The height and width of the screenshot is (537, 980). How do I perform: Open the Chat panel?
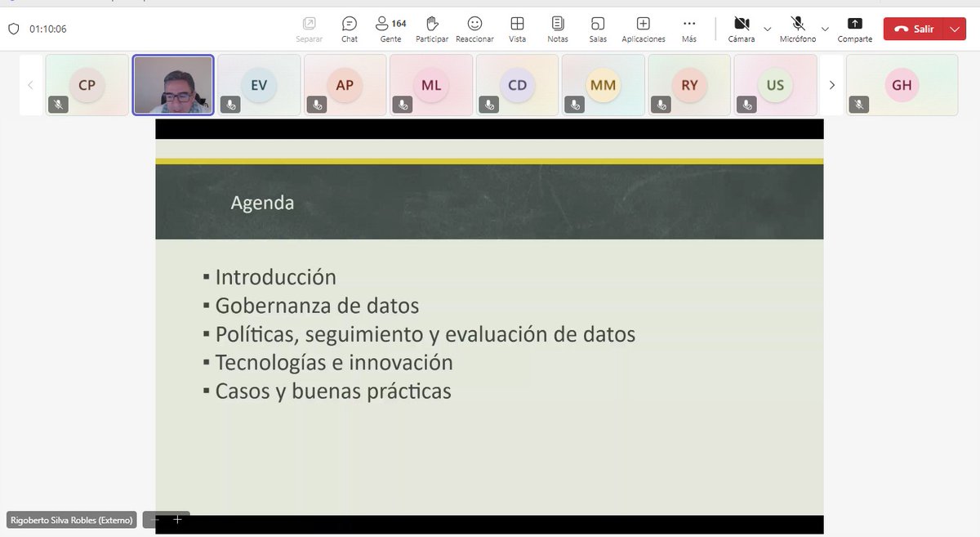350,29
